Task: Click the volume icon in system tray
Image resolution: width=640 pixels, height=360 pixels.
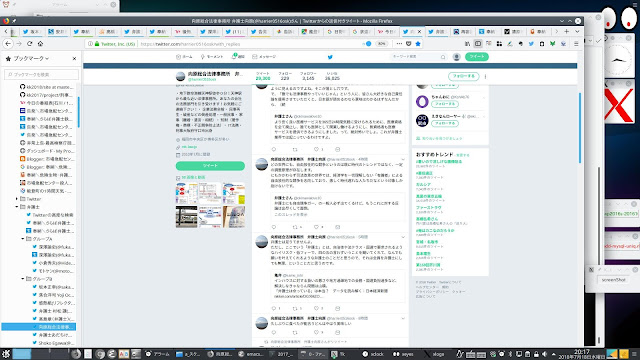Action: pos(544,354)
